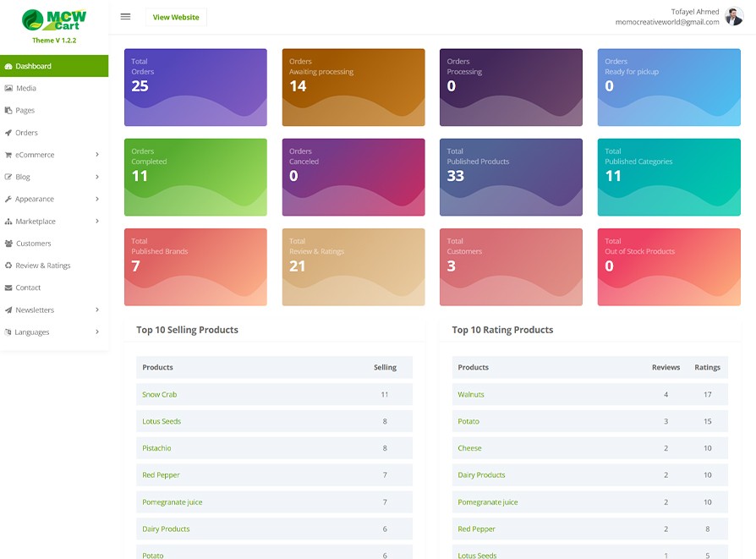Click the View Website button

[x=176, y=17]
